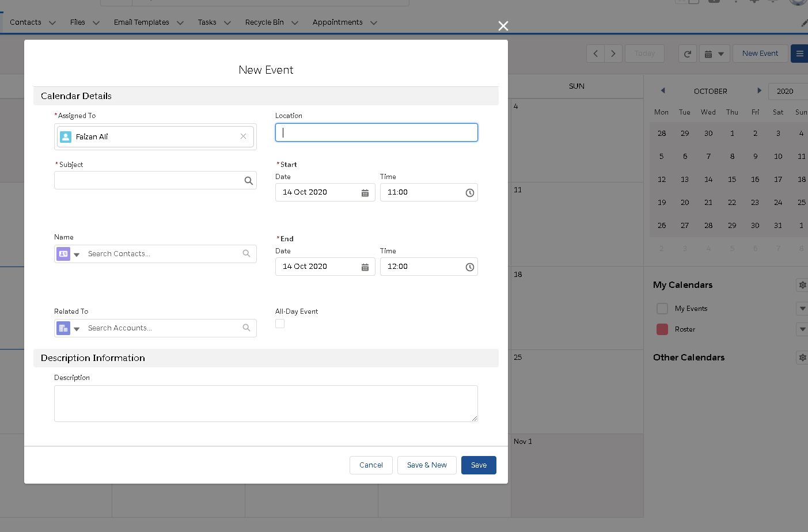Click the Subject field search icon

tap(248, 181)
